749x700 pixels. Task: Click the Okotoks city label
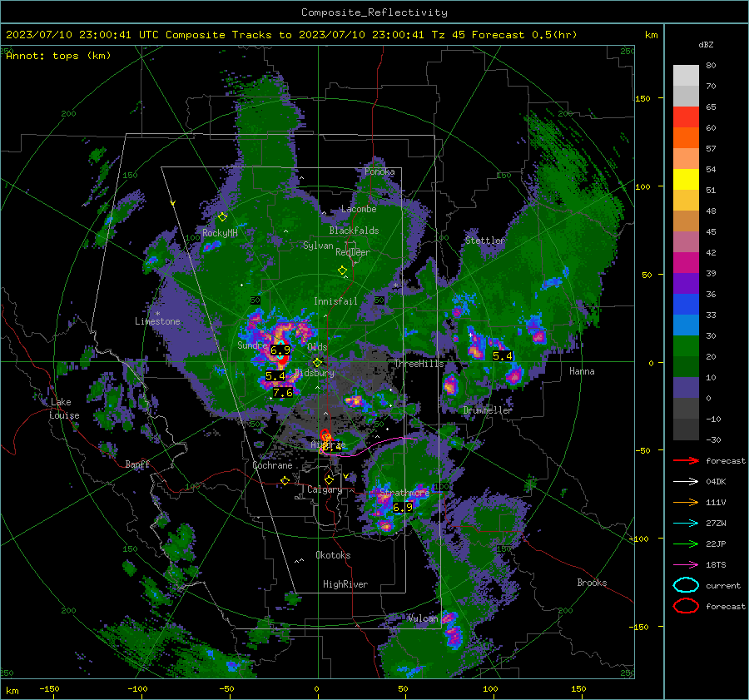click(x=333, y=555)
